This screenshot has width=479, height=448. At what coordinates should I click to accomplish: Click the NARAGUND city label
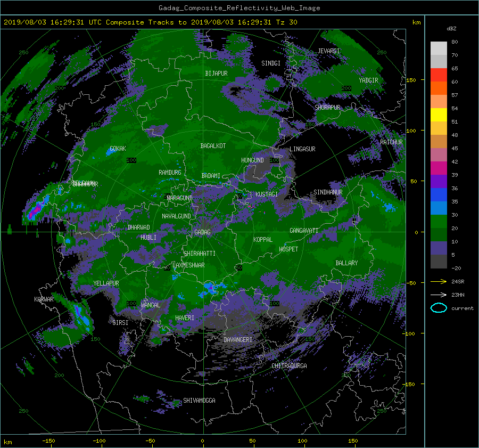(x=180, y=198)
